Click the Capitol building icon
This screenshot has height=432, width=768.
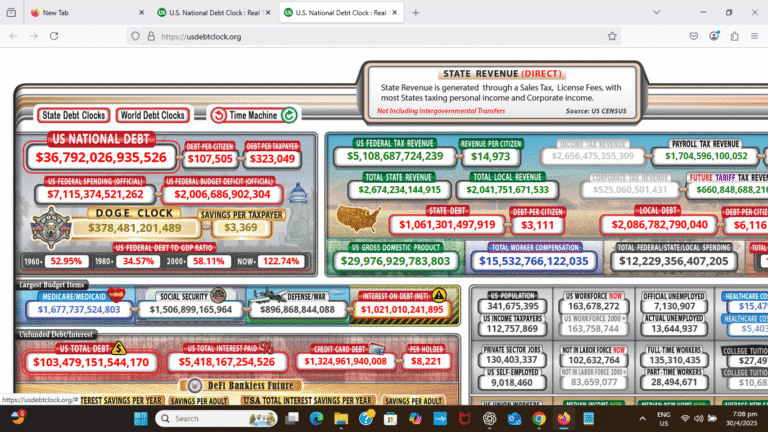[298, 193]
